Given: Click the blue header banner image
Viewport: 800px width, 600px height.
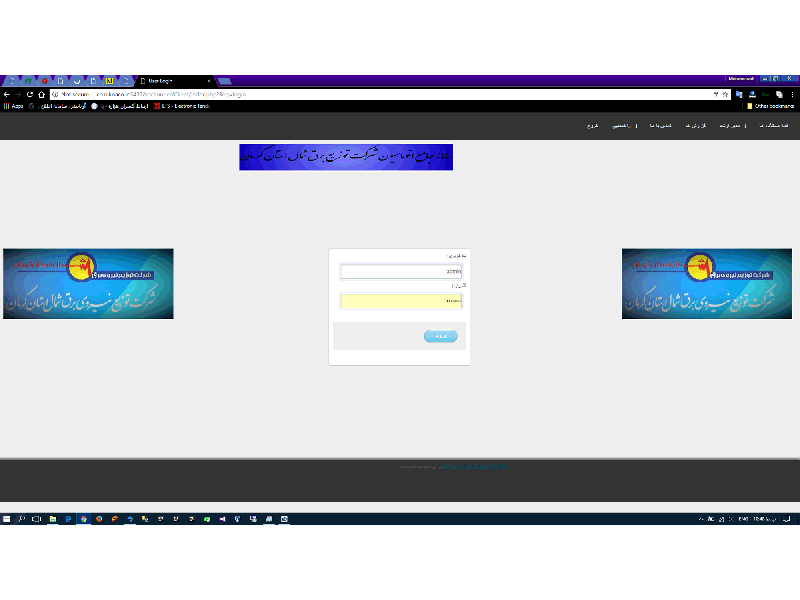Looking at the screenshot, I should click(346, 157).
